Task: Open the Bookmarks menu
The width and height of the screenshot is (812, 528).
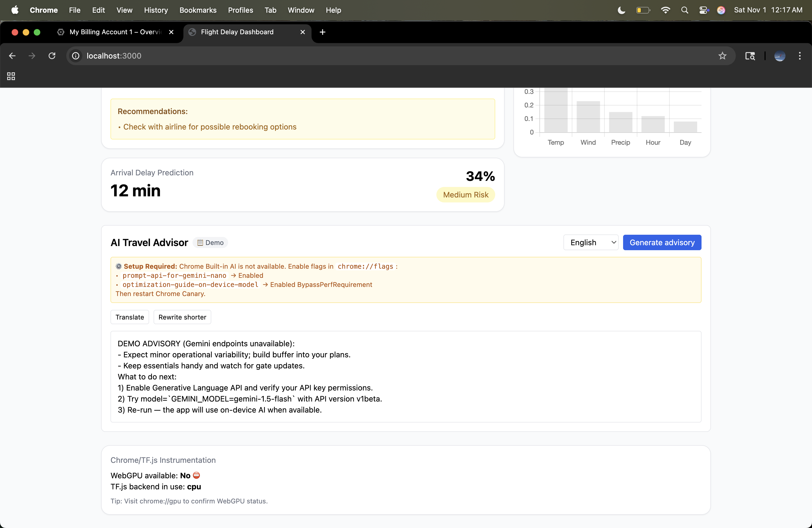Action: [198, 10]
